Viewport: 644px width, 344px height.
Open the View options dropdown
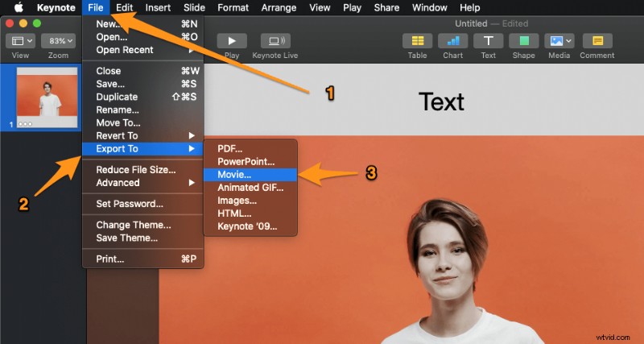20,41
